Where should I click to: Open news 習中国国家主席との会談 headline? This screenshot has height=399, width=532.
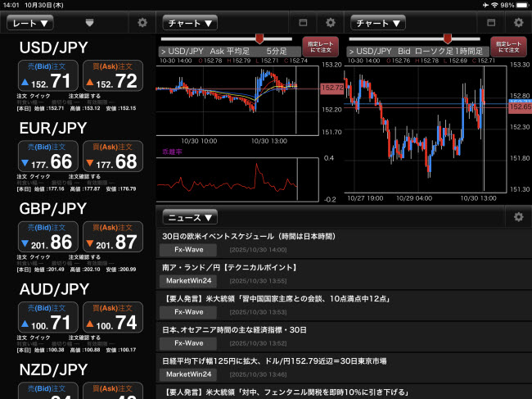point(344,306)
